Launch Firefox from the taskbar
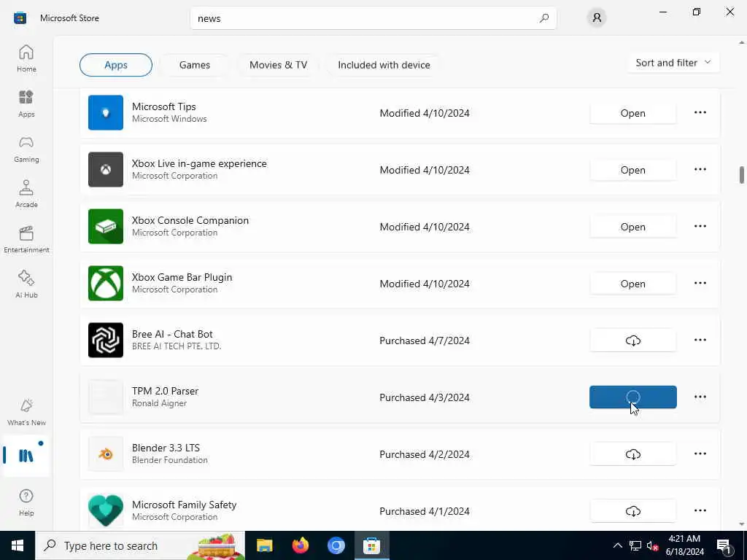The image size is (747, 560). click(300, 545)
